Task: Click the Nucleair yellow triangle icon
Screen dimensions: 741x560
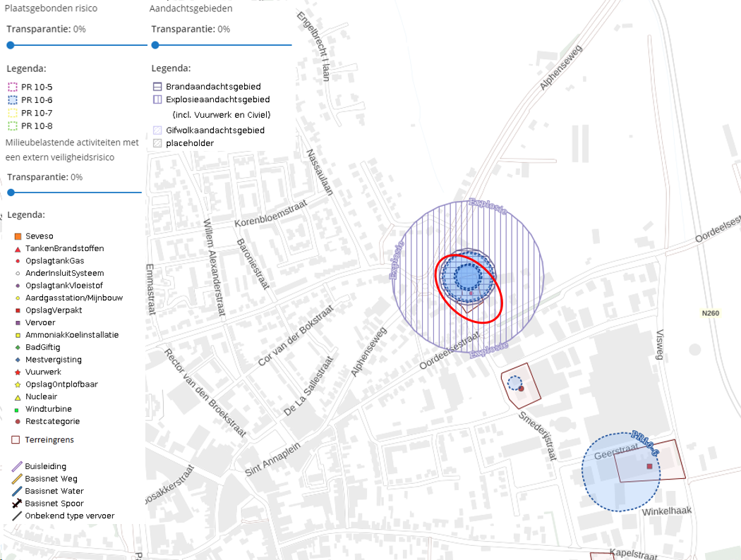Action: pos(18,398)
